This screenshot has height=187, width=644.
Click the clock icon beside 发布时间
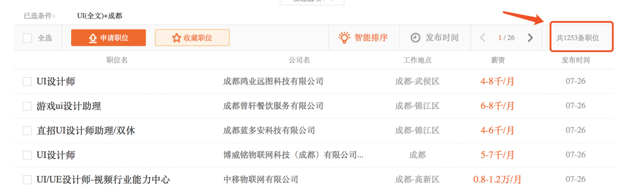pyautogui.click(x=415, y=38)
